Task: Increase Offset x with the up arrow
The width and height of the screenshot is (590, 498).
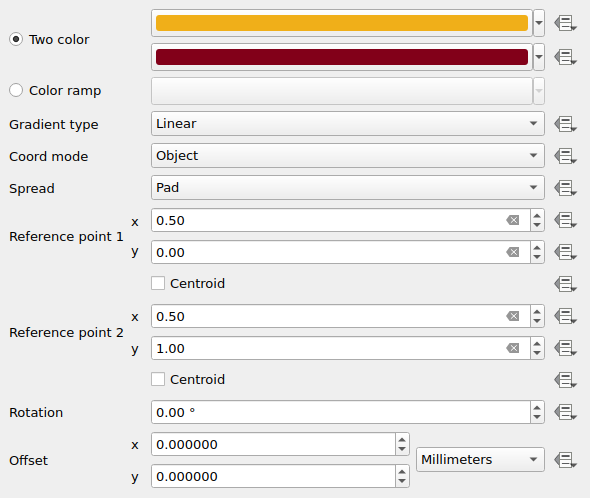Action: pyautogui.click(x=402, y=440)
